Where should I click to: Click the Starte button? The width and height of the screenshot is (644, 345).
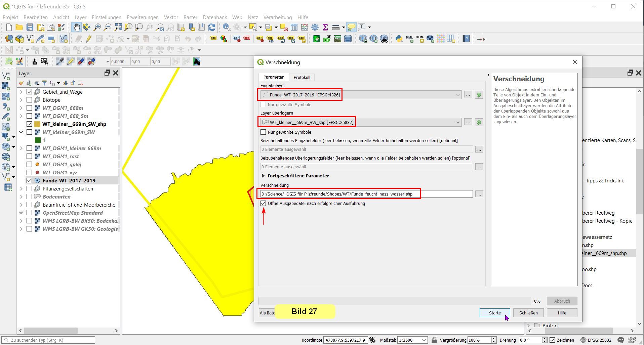494,313
